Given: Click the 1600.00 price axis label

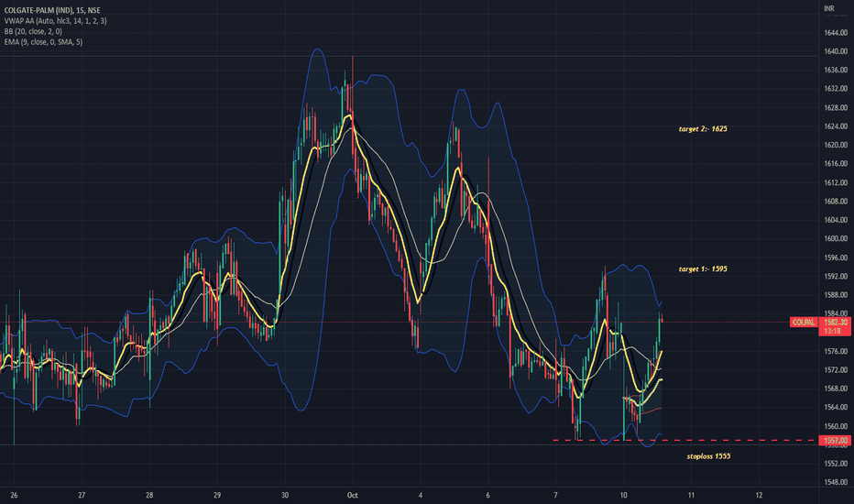Looking at the screenshot, I should [836, 238].
